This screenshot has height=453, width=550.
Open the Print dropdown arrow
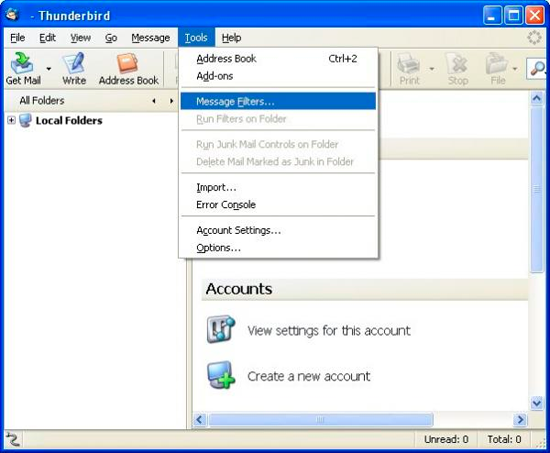(432, 69)
